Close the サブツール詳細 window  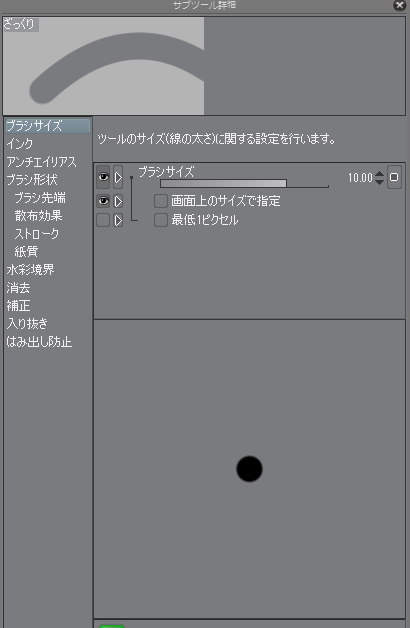click(x=399, y=5)
